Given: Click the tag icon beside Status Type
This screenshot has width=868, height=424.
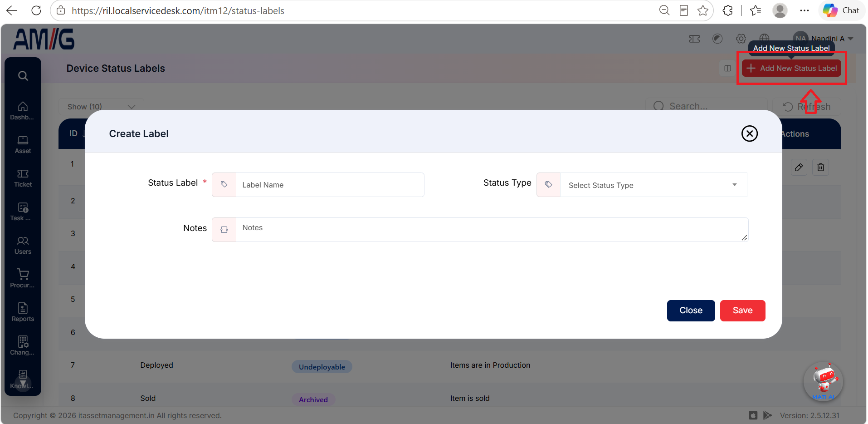Looking at the screenshot, I should (548, 185).
